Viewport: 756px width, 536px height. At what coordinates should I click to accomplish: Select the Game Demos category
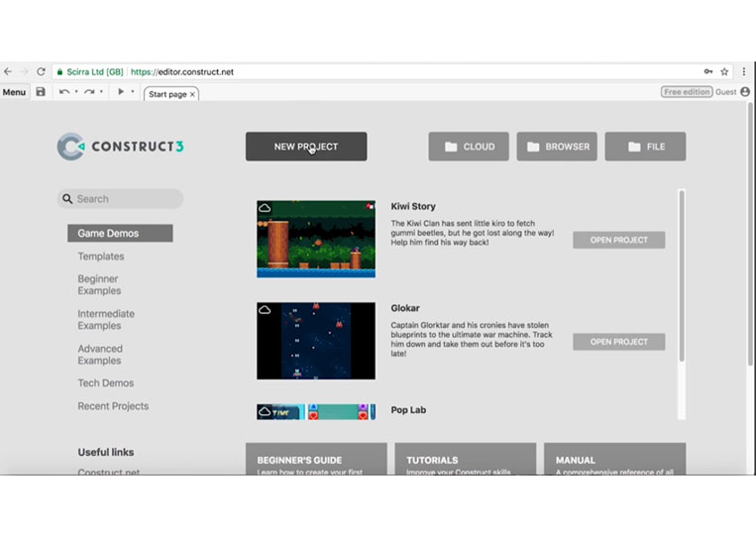click(120, 233)
